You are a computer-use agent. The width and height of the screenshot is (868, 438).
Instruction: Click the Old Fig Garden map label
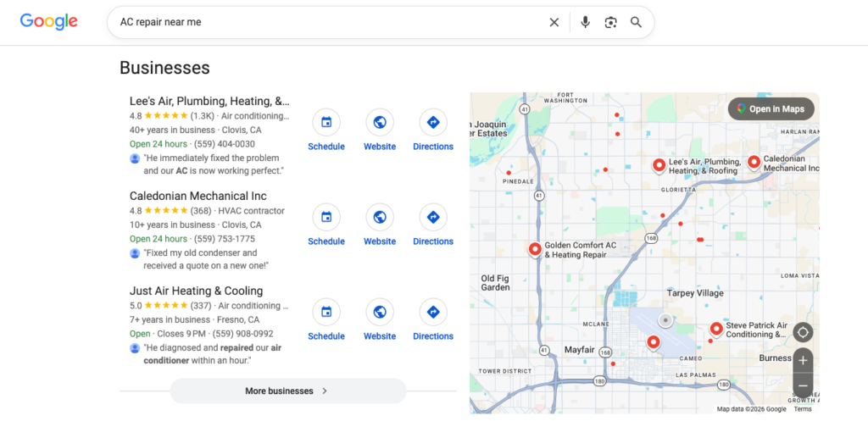pos(495,283)
